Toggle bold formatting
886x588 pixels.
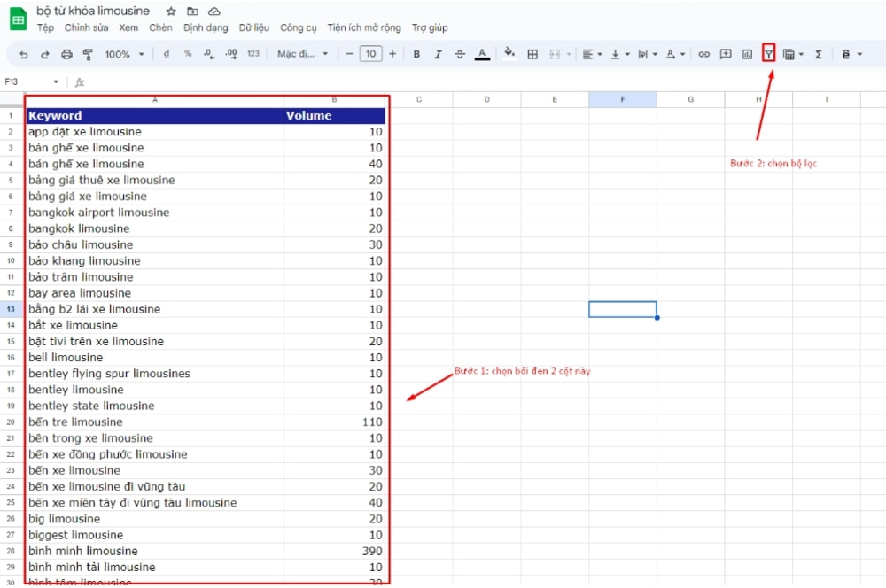coord(416,54)
